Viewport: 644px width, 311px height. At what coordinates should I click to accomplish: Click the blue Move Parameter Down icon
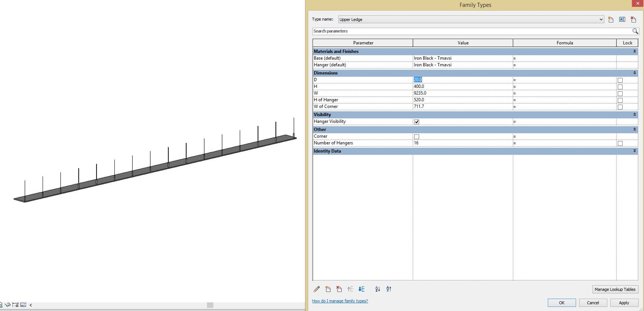(362, 289)
